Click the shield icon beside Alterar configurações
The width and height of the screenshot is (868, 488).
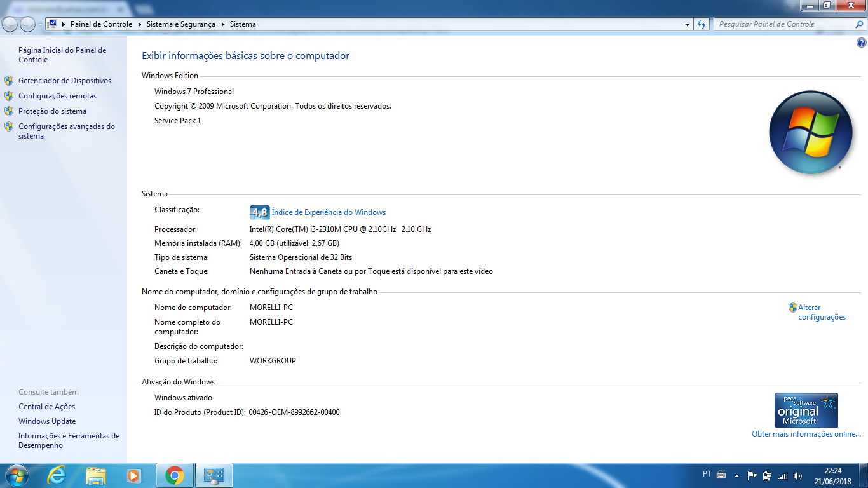point(792,308)
